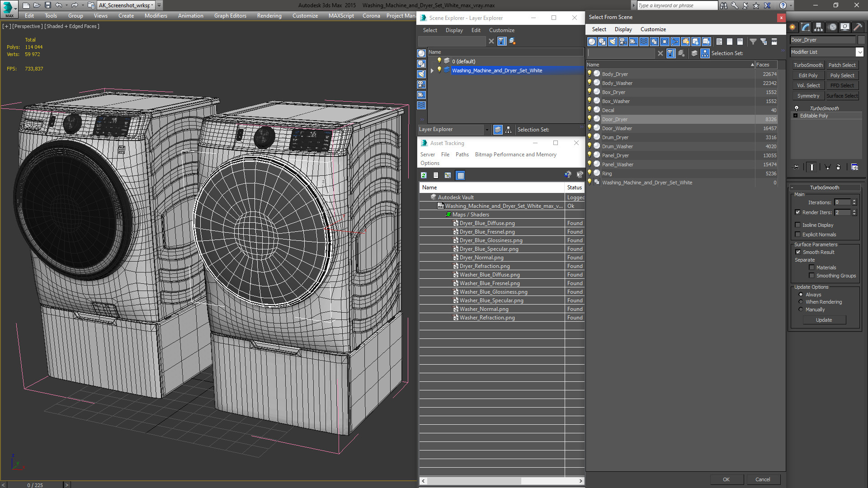Viewport: 868px width, 488px height.
Task: Expand the Editable Poly stack entry
Action: coord(795,116)
